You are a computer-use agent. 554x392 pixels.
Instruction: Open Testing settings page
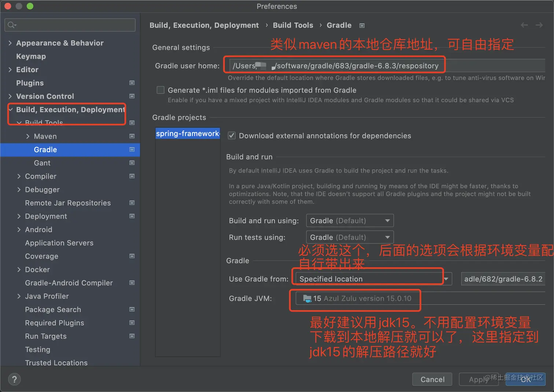click(37, 350)
